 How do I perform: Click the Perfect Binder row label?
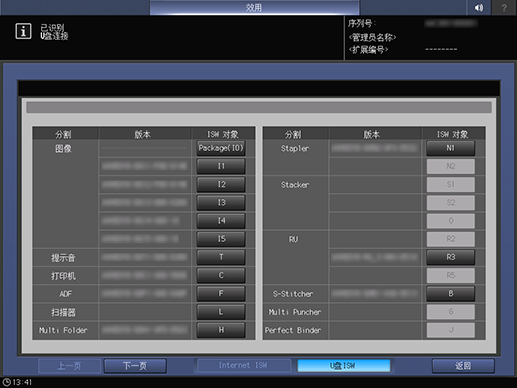(x=293, y=330)
